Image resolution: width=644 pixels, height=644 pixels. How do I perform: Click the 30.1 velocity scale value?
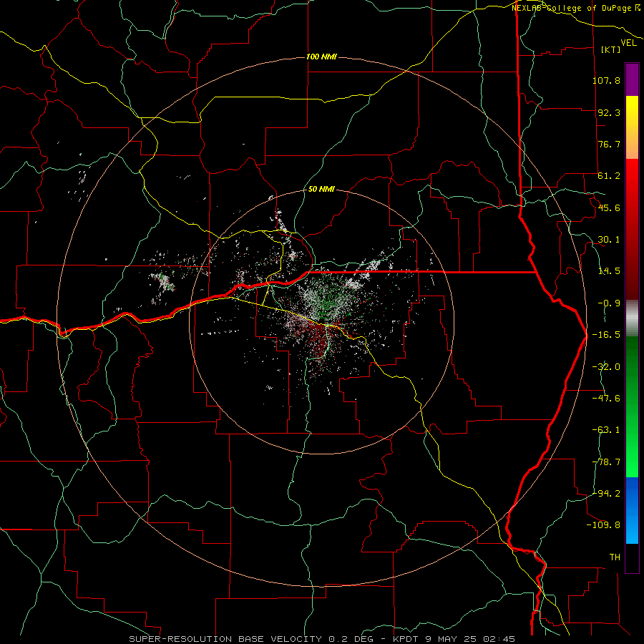(x=609, y=240)
